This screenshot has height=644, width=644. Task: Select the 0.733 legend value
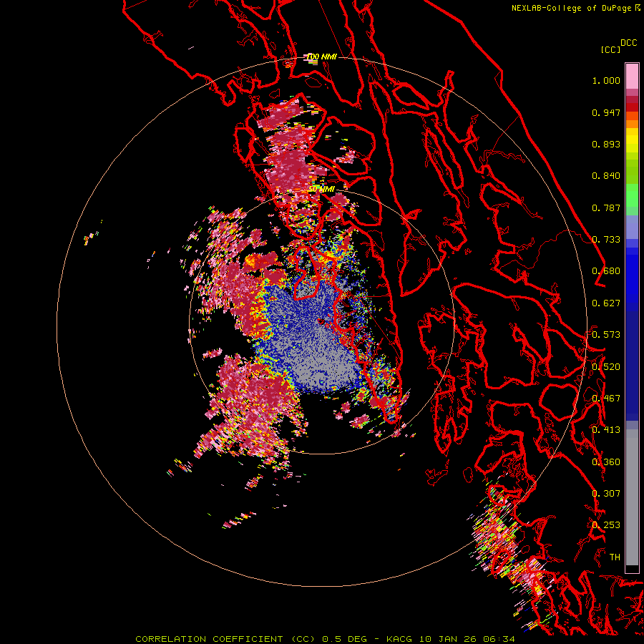tap(606, 240)
